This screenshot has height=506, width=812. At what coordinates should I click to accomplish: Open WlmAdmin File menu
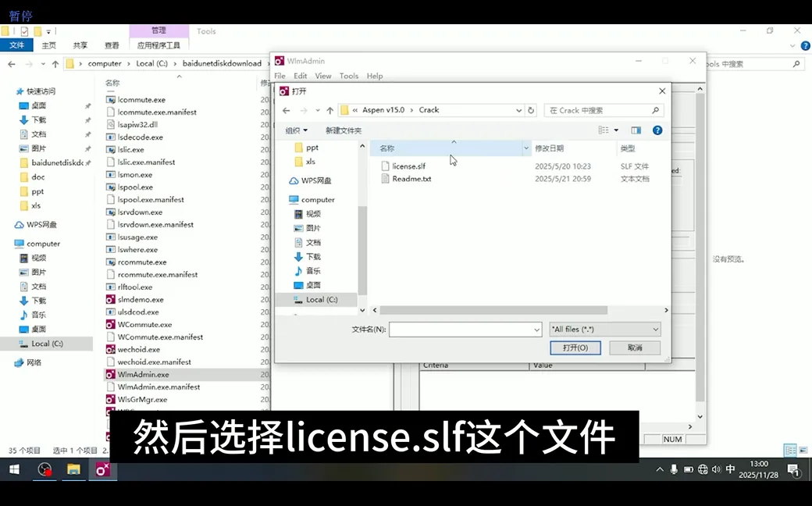[280, 76]
